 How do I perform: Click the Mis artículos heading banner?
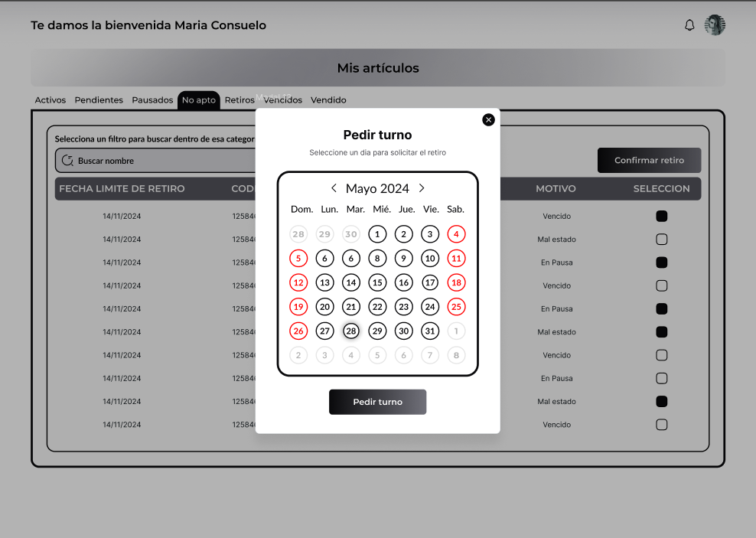pyautogui.click(x=378, y=68)
